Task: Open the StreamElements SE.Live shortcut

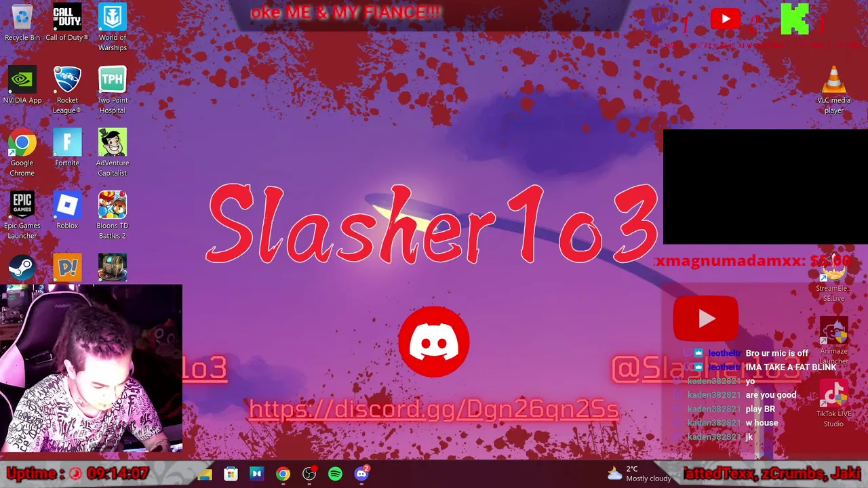Action: [833, 279]
